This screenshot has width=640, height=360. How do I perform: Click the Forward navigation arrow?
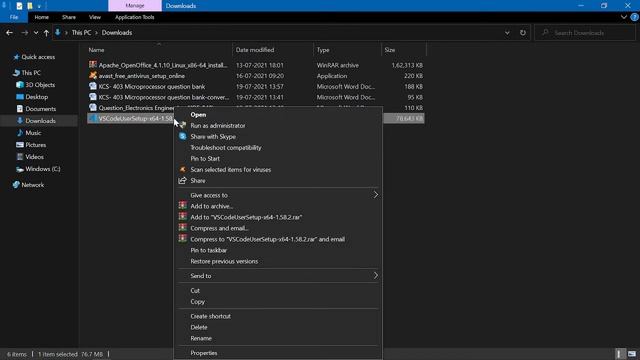click(x=24, y=33)
